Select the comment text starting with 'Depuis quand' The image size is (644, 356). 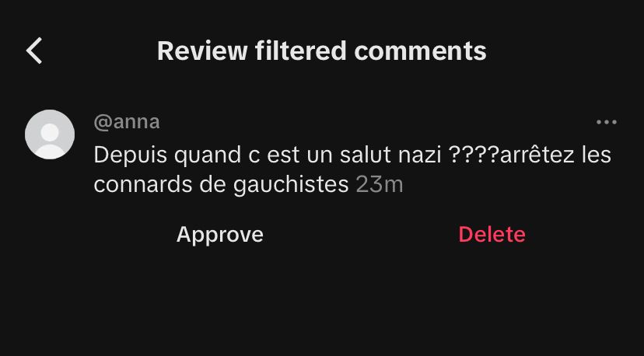point(352,169)
